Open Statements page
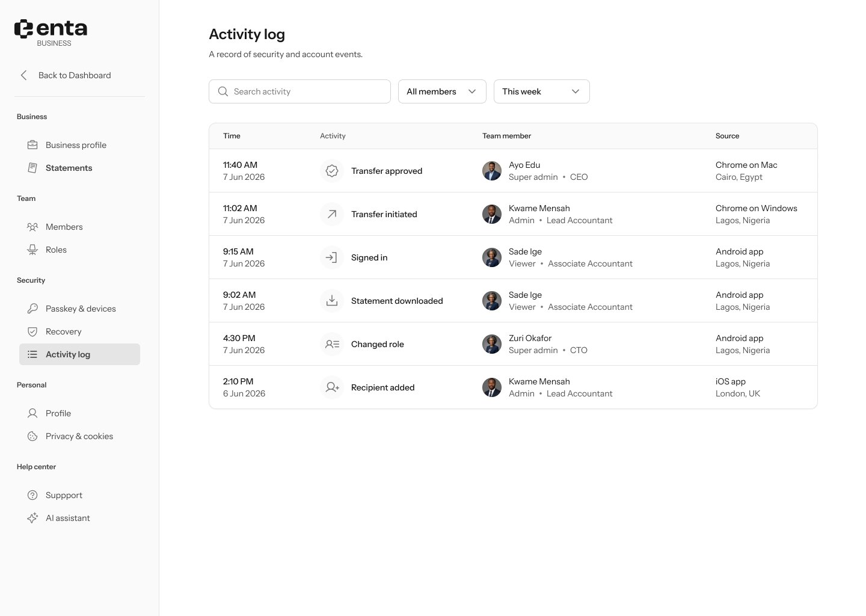 point(79,168)
